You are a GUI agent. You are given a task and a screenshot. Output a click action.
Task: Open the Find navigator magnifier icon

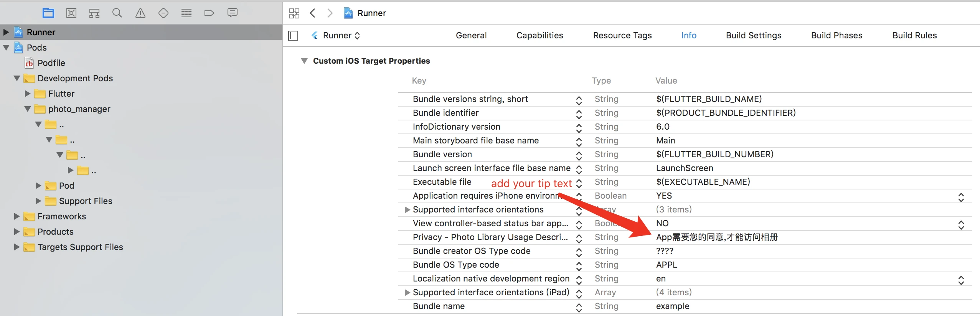point(117,13)
